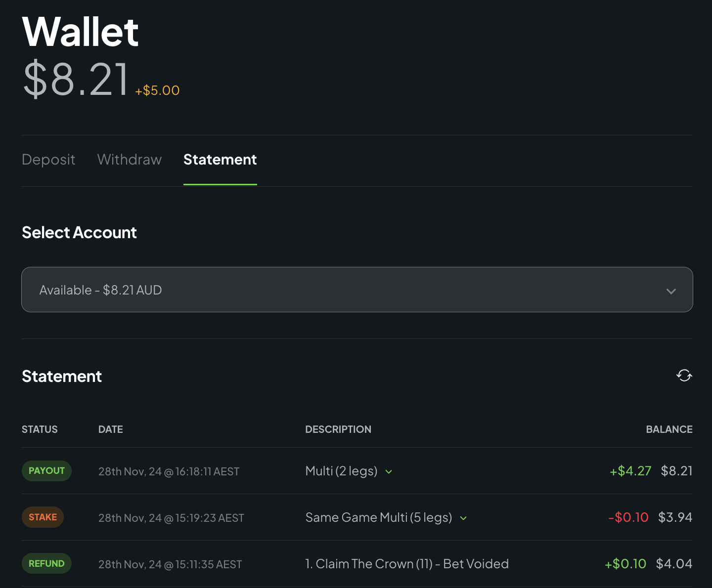
Task: Expand the Multi (2 legs) details chevron
Action: 389,472
